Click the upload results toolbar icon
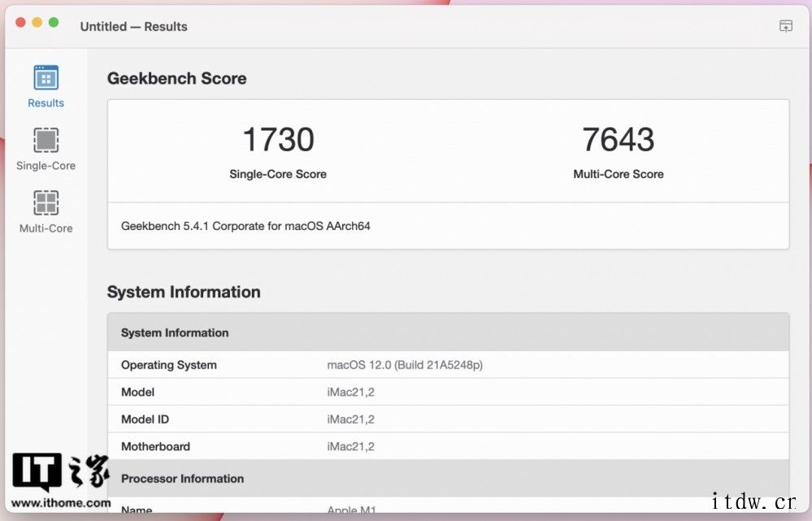The height and width of the screenshot is (521, 812). point(786,26)
